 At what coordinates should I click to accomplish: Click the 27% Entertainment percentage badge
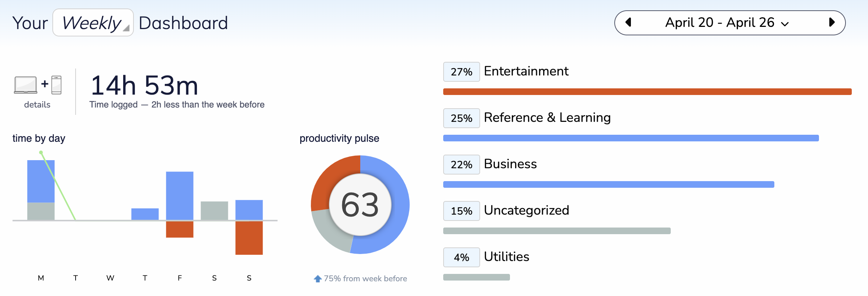(x=461, y=72)
